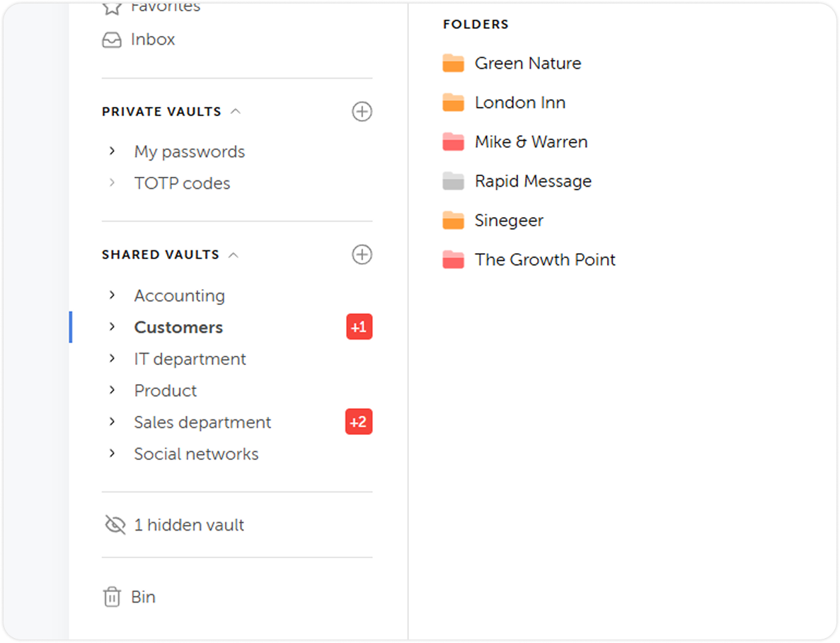
Task: Click the Sinegeer orange folder icon
Action: 453,220
